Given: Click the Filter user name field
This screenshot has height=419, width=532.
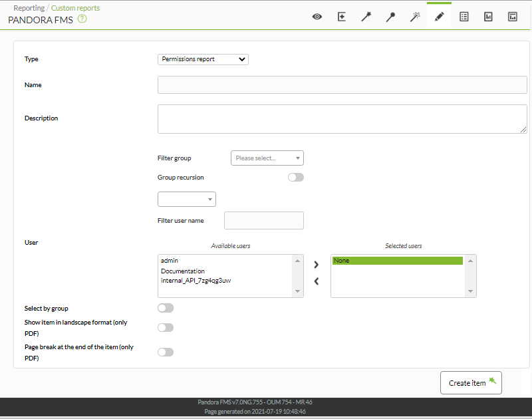Looking at the screenshot, I should [263, 221].
